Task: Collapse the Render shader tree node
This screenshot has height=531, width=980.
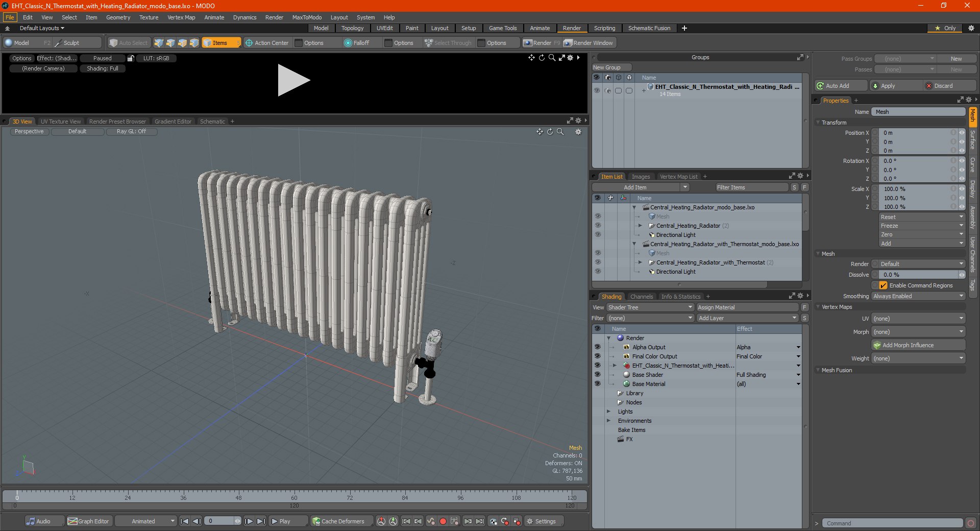Action: (608, 338)
